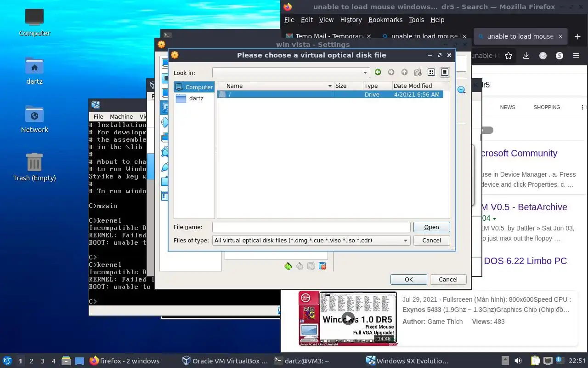This screenshot has height=368, width=588.
Task: Show desktop via taskbar icon
Action: [79, 361]
